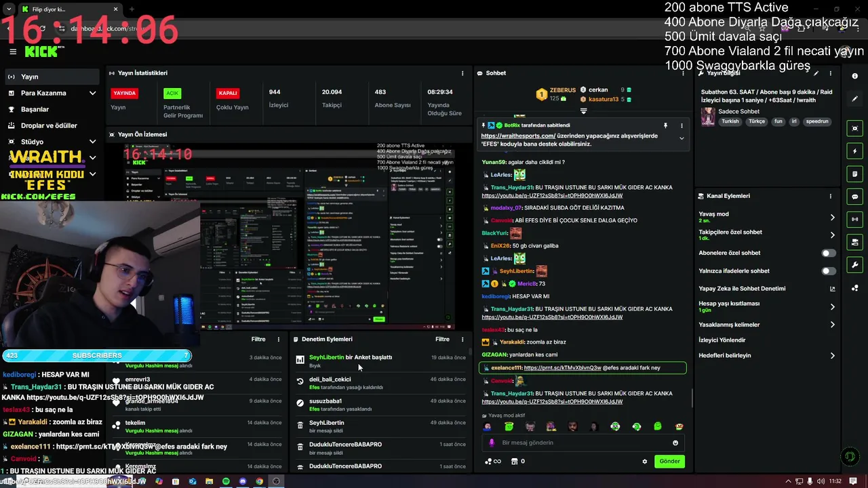Click the shop icon with 0 below the chat input
This screenshot has width=868, height=488.
click(517, 462)
